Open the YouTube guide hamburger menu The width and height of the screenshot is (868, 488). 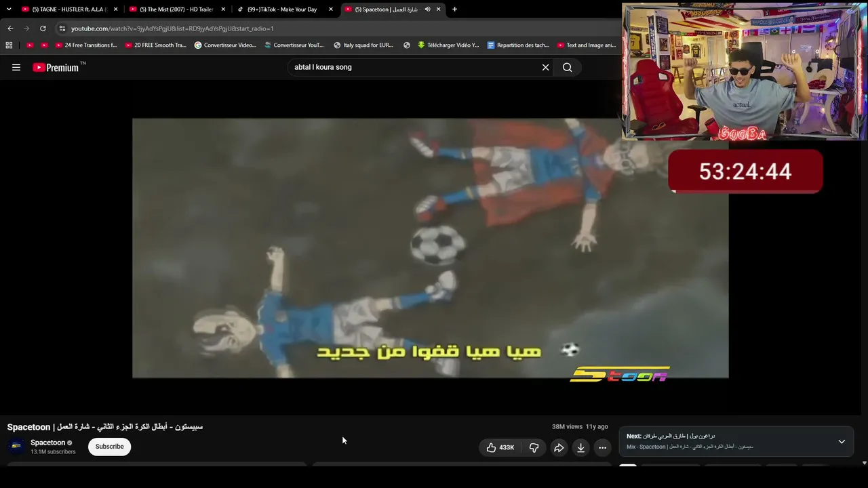click(x=16, y=67)
